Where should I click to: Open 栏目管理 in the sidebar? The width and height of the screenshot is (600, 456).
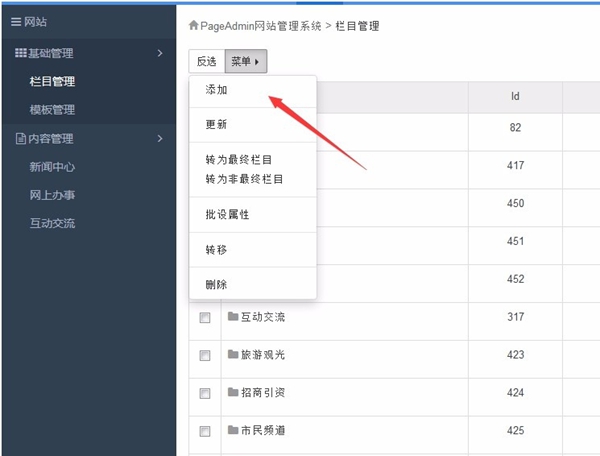tap(52, 81)
